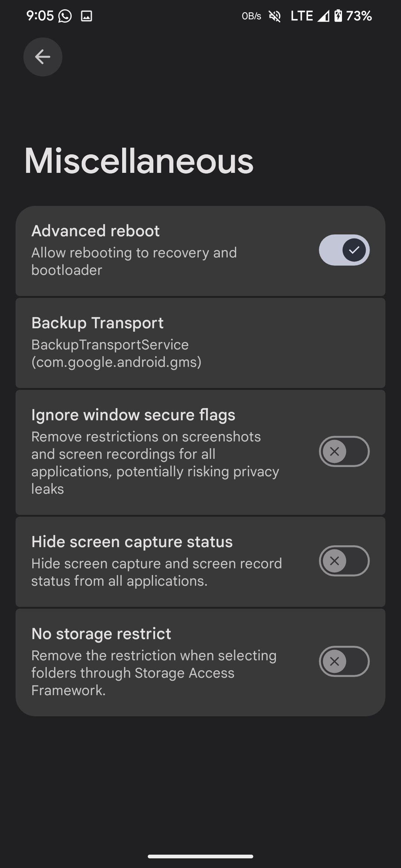Tap the battery charging icon
Screen dimensions: 401x868
click(x=338, y=16)
